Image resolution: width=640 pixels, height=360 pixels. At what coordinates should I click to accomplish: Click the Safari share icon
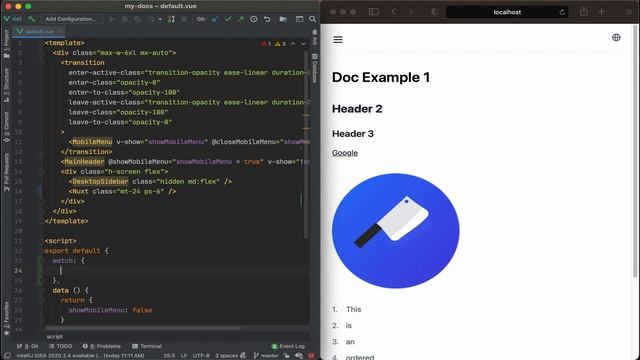point(584,11)
